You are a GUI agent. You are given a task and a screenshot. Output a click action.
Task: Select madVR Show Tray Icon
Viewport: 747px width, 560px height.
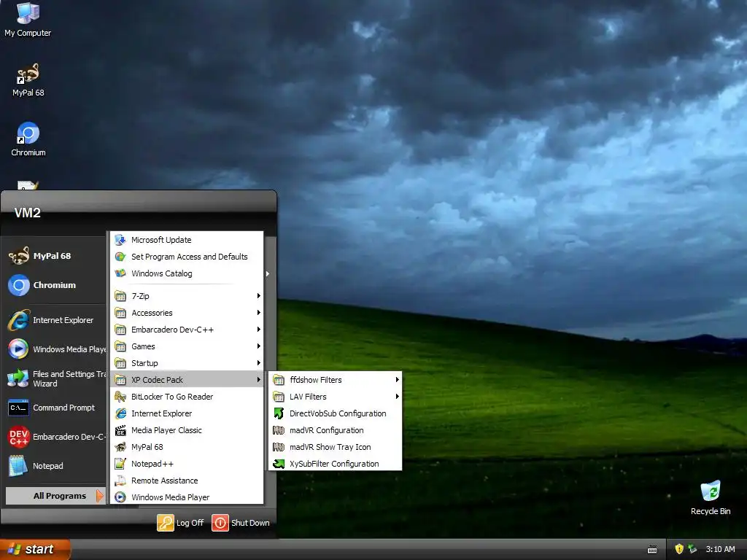[335, 447]
